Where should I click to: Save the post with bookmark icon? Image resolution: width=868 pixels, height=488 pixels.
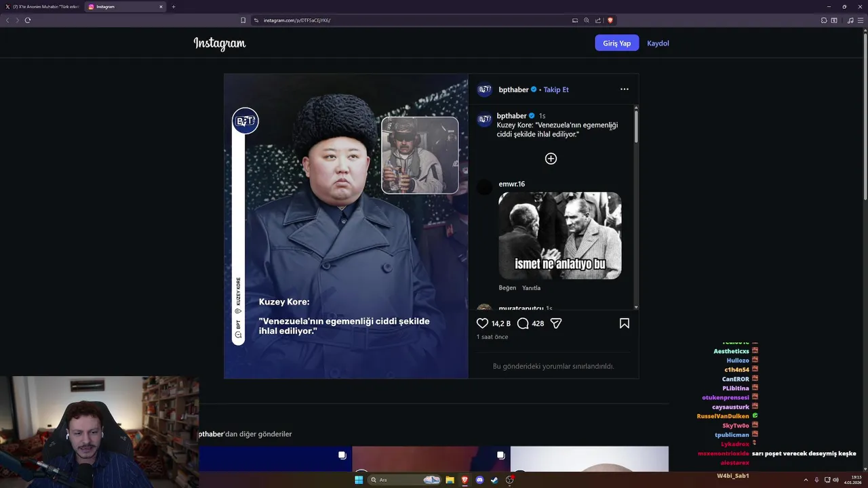pos(625,323)
